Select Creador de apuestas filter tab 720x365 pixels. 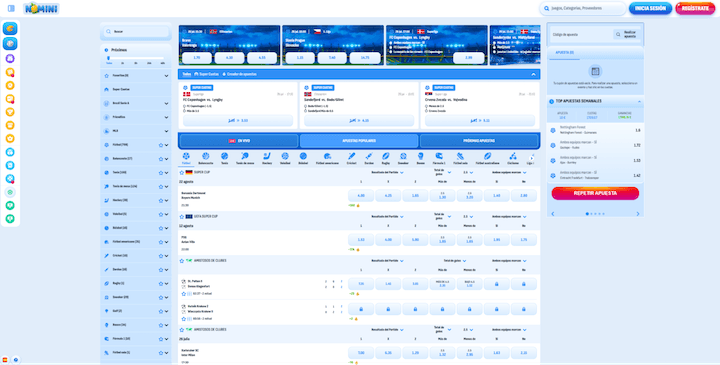tap(239, 74)
